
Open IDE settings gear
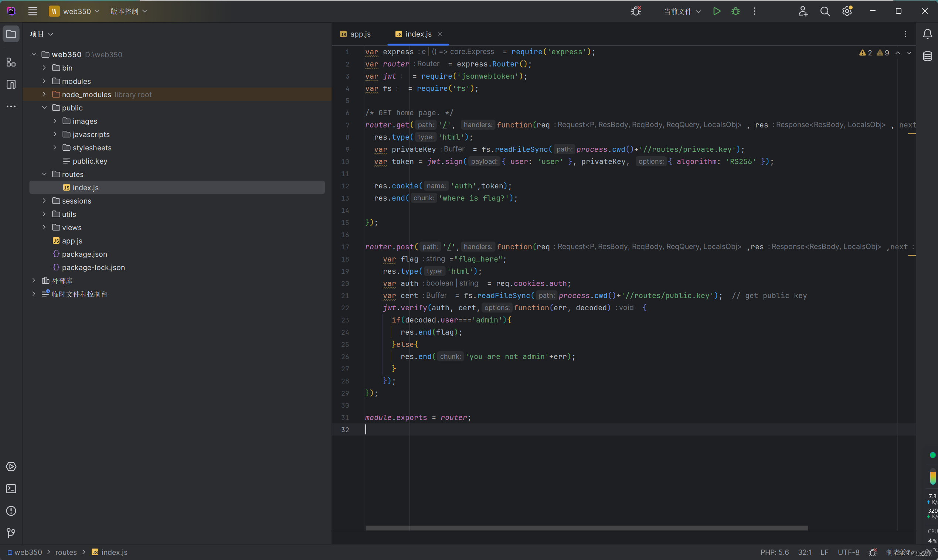(x=847, y=11)
